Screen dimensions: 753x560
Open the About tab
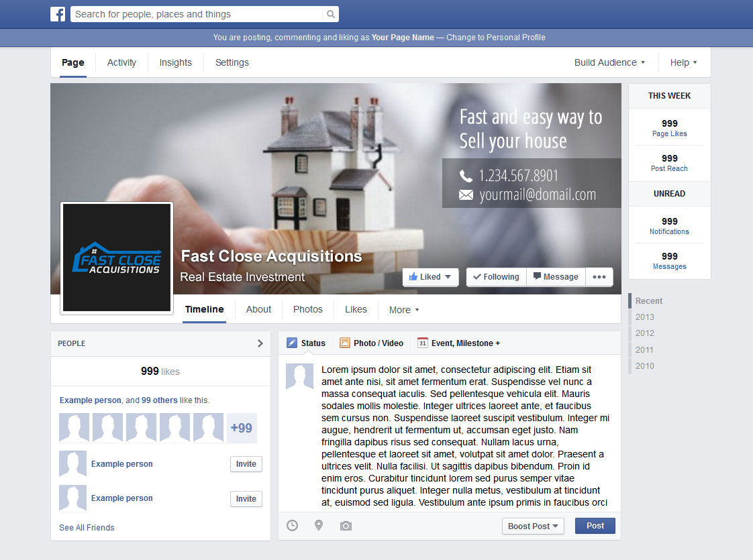[258, 309]
